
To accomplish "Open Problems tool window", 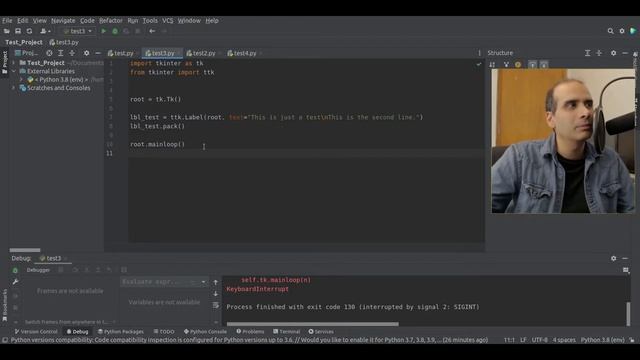I will pos(250,331).
